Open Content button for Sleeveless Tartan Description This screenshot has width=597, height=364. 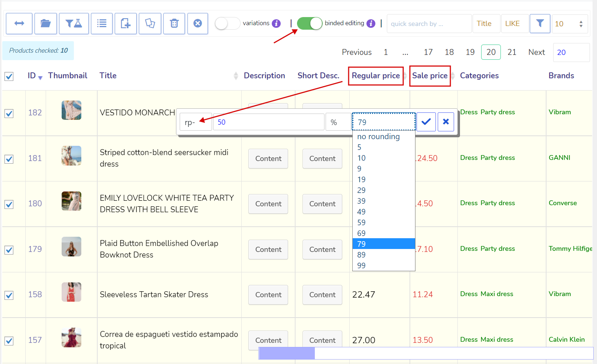[268, 295]
